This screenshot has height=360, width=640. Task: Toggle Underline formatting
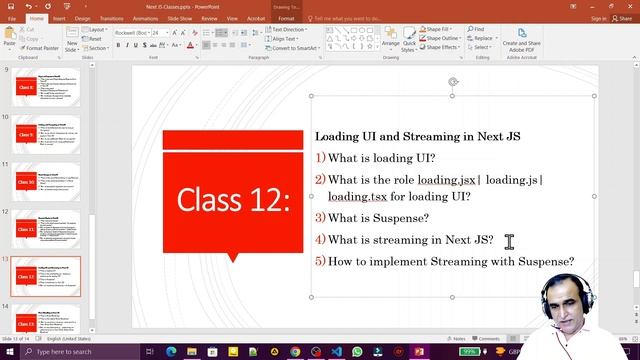pyautogui.click(x=136, y=45)
